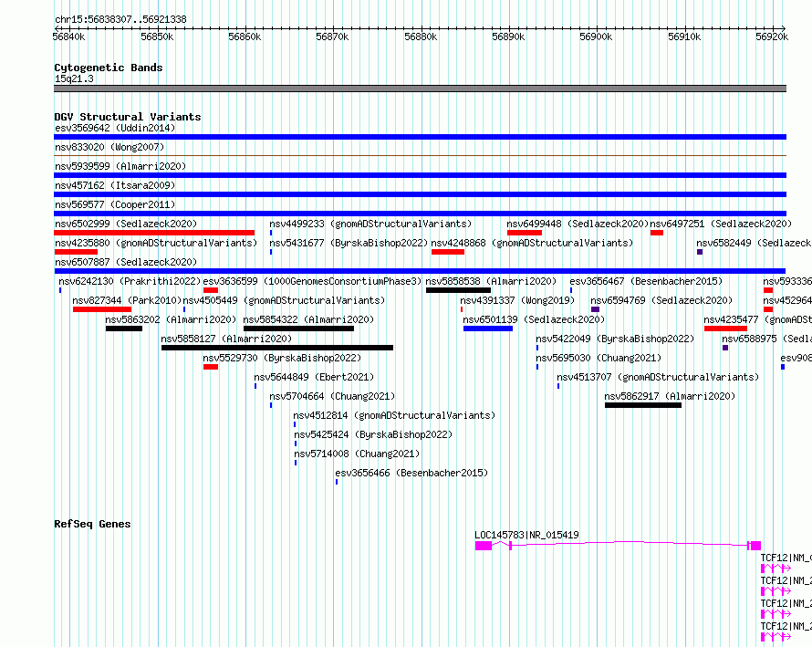Select nsv5714008 (Chuang2021) label

[x=357, y=454]
